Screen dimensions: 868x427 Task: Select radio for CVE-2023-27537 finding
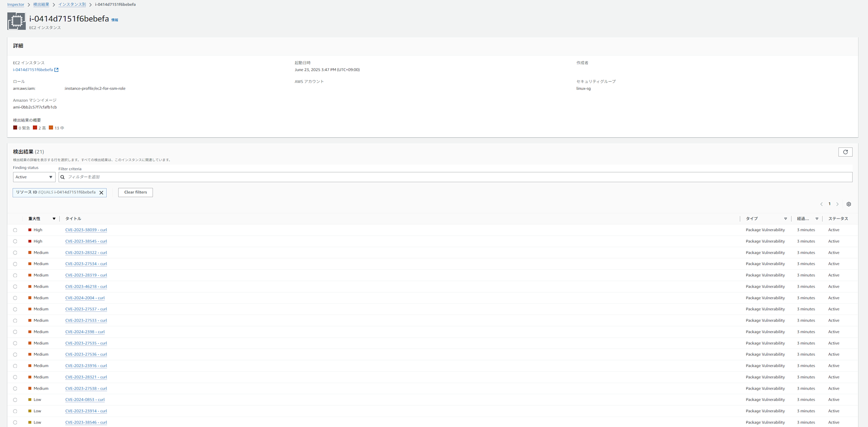[15, 309]
